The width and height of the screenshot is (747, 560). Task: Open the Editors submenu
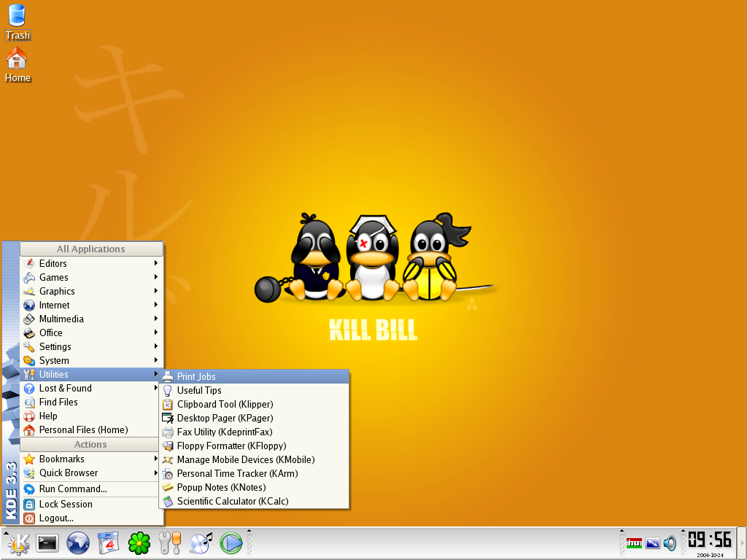(x=91, y=263)
